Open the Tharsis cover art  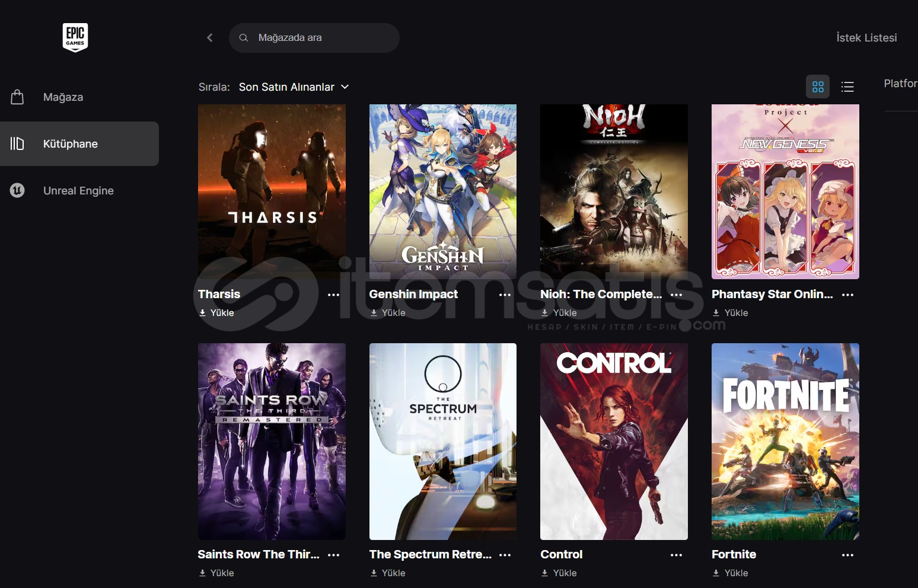pos(272,191)
